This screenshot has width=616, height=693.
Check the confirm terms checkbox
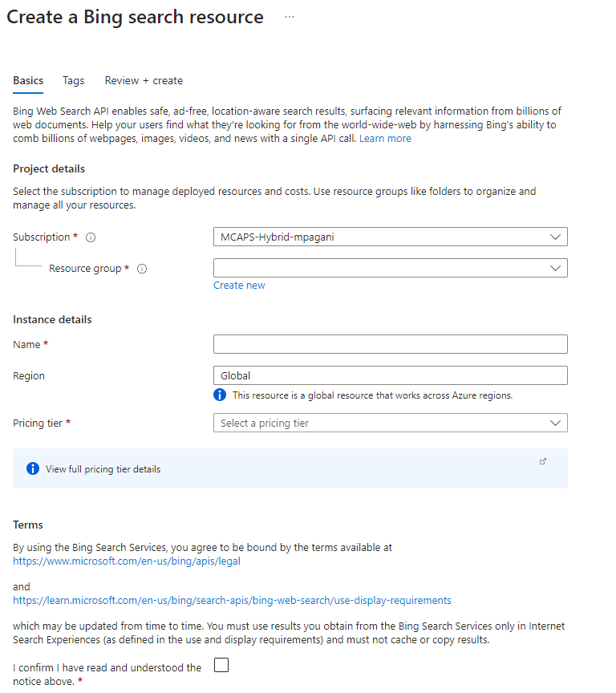(221, 665)
